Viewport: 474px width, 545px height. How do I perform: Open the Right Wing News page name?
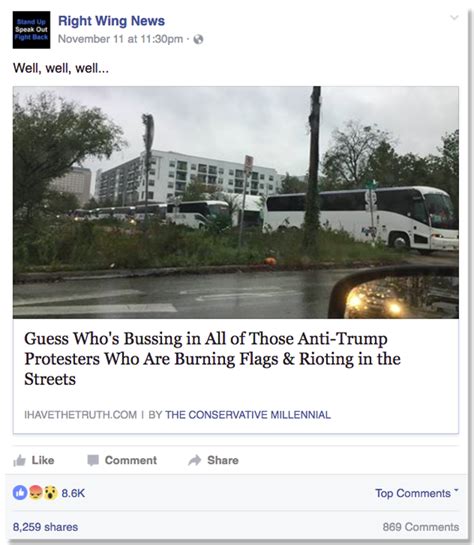(x=111, y=21)
